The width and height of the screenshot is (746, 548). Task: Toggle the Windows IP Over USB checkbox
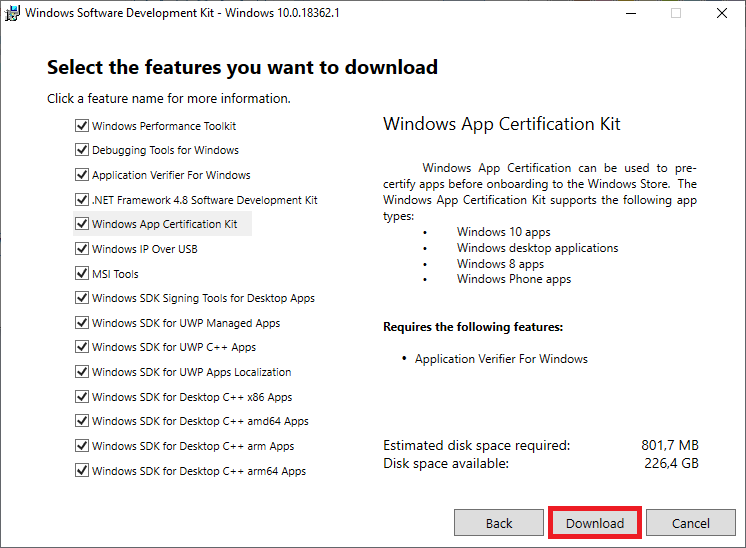82,249
